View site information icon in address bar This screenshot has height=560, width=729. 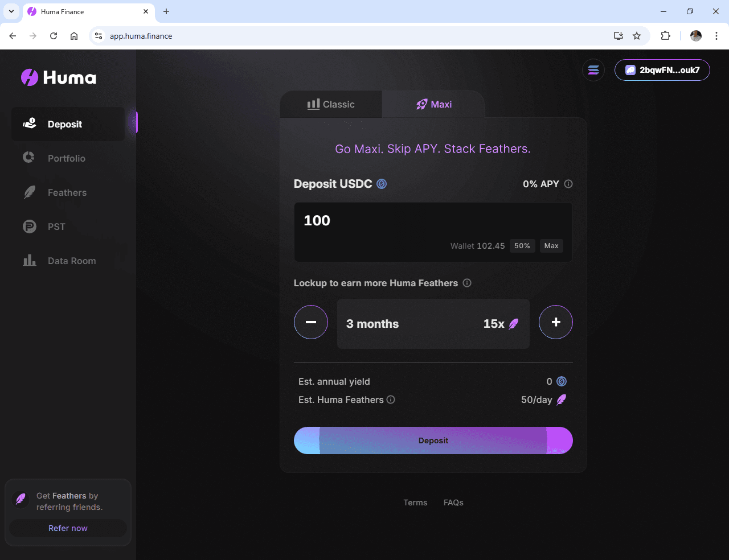click(x=99, y=36)
